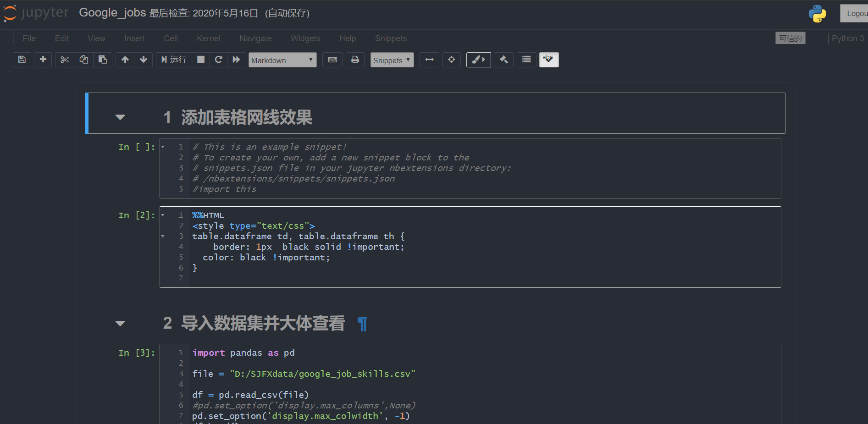Image resolution: width=868 pixels, height=424 pixels.
Task: Click the pilcrow anchor on heading 2
Action: click(x=362, y=324)
